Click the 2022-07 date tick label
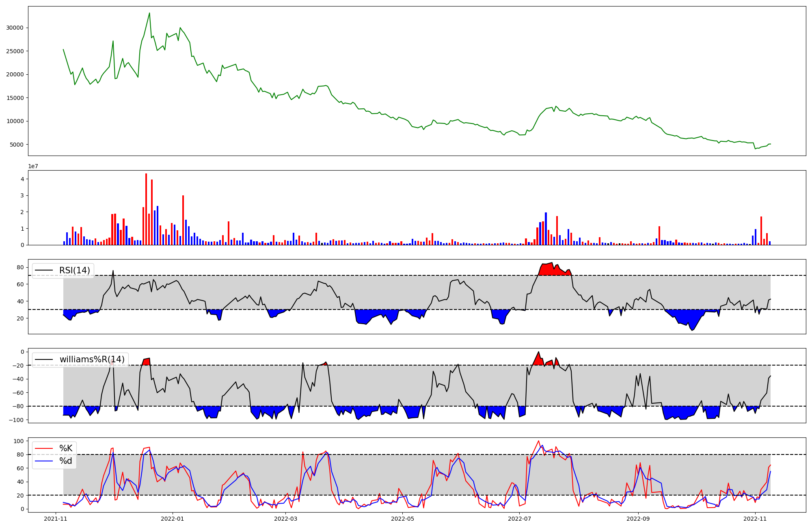Screen dimensions: 812x528 519,519
